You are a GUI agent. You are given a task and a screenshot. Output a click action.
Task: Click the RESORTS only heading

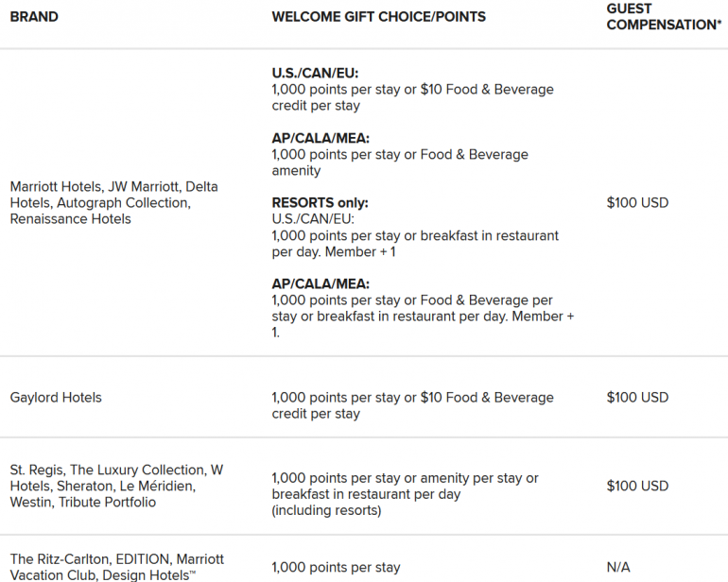click(x=320, y=203)
